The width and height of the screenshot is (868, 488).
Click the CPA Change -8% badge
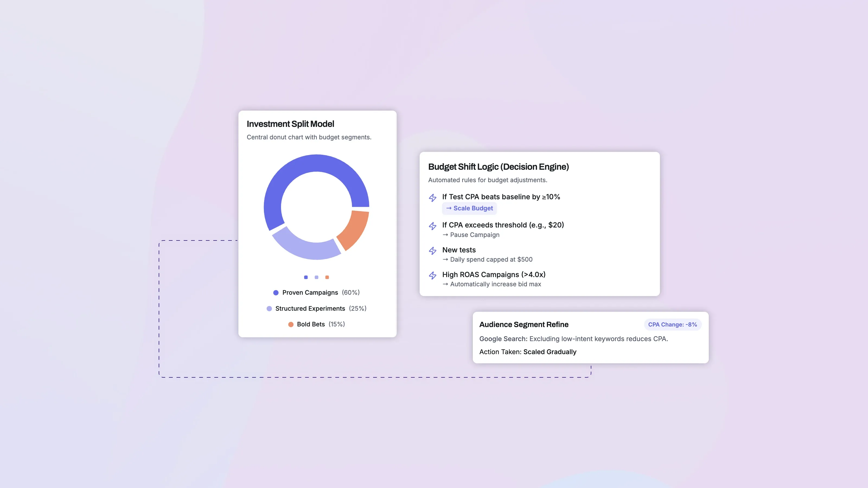click(672, 324)
